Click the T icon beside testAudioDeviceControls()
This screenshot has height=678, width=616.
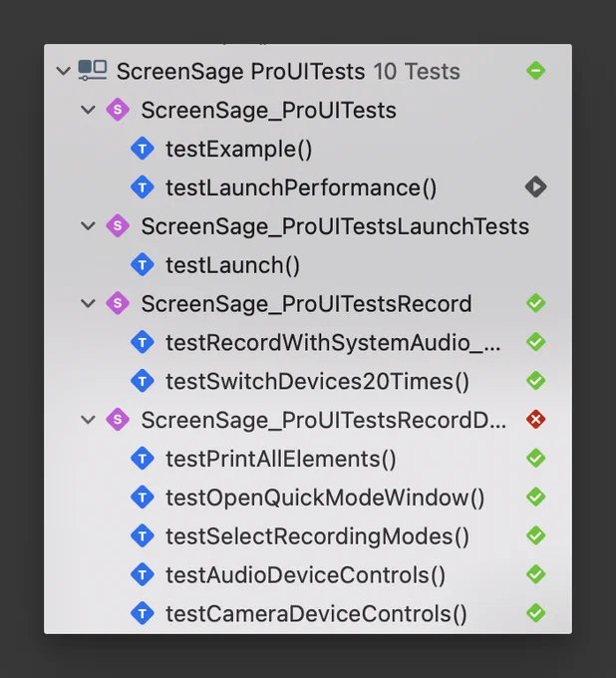pos(143,574)
